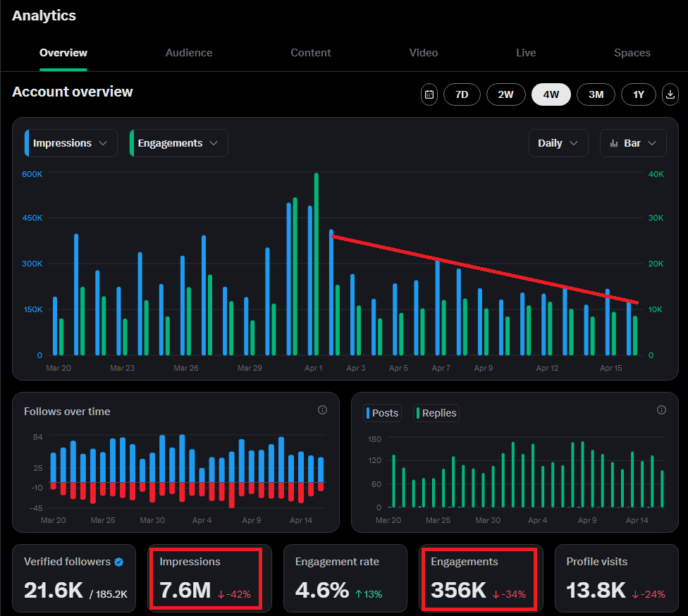
Task: Select the 7D time range
Action: [x=462, y=94]
